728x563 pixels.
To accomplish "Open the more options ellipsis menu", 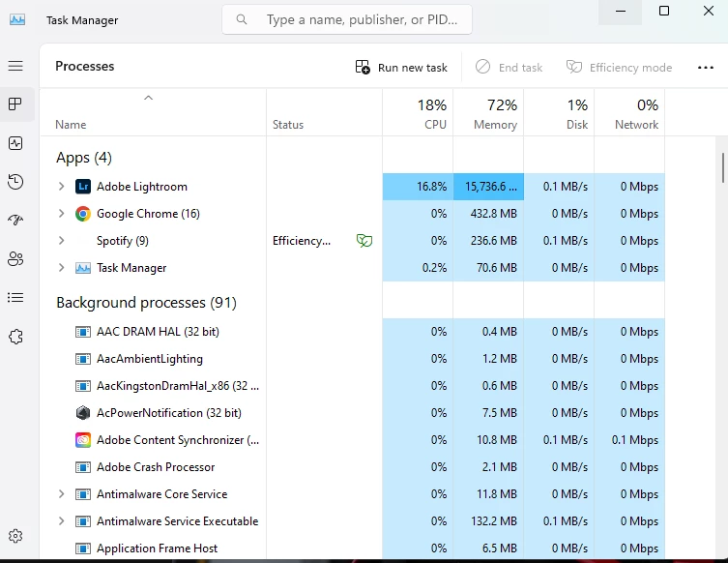I will tap(705, 68).
